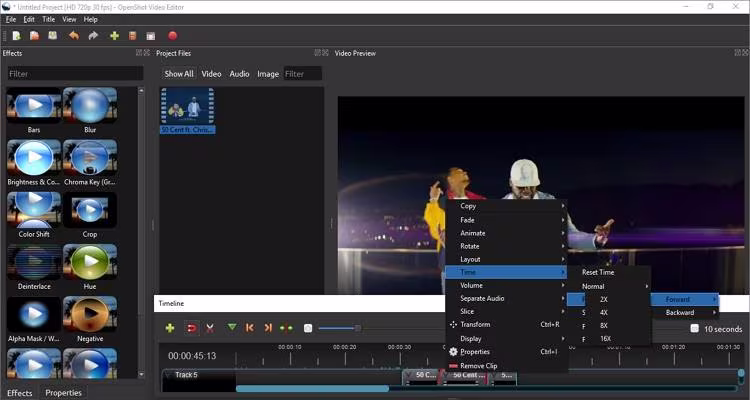Select the Negative effect
Viewport: 750px width, 400px height.
[90, 319]
